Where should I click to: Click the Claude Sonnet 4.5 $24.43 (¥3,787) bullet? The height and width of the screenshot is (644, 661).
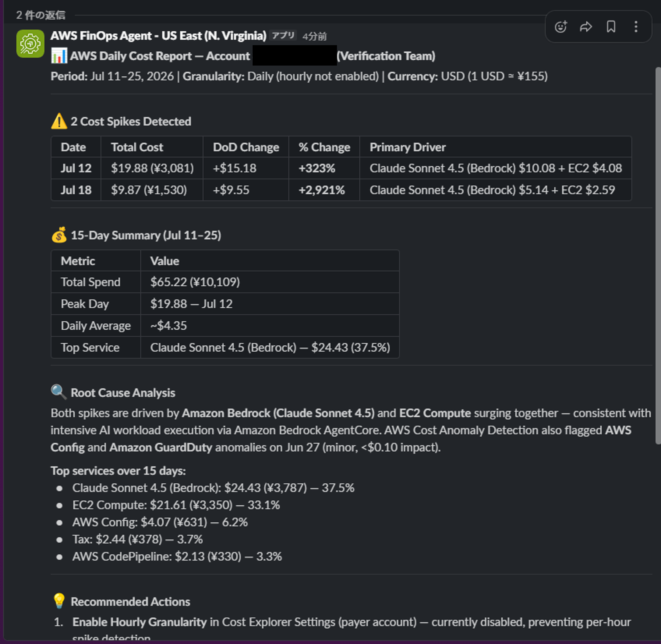[x=213, y=488]
